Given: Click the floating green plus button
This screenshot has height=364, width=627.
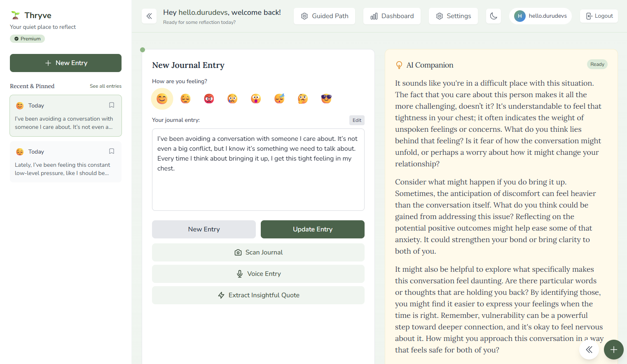Looking at the screenshot, I should (x=614, y=350).
